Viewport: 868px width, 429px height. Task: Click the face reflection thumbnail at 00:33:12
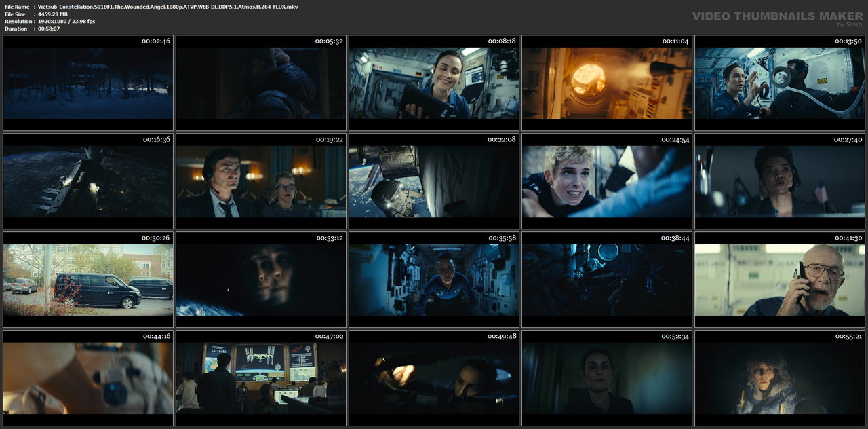pos(261,280)
